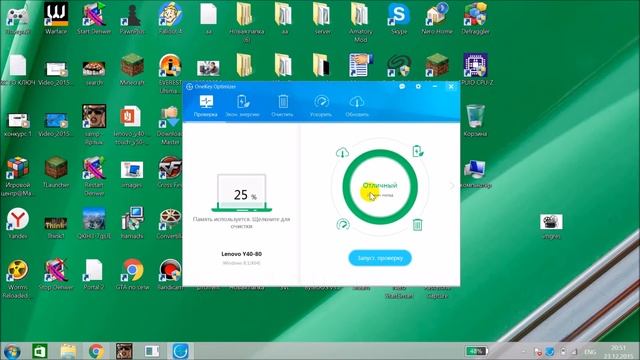640x360 pixels.
Task: Select the imgres file on right side
Action: (x=551, y=226)
